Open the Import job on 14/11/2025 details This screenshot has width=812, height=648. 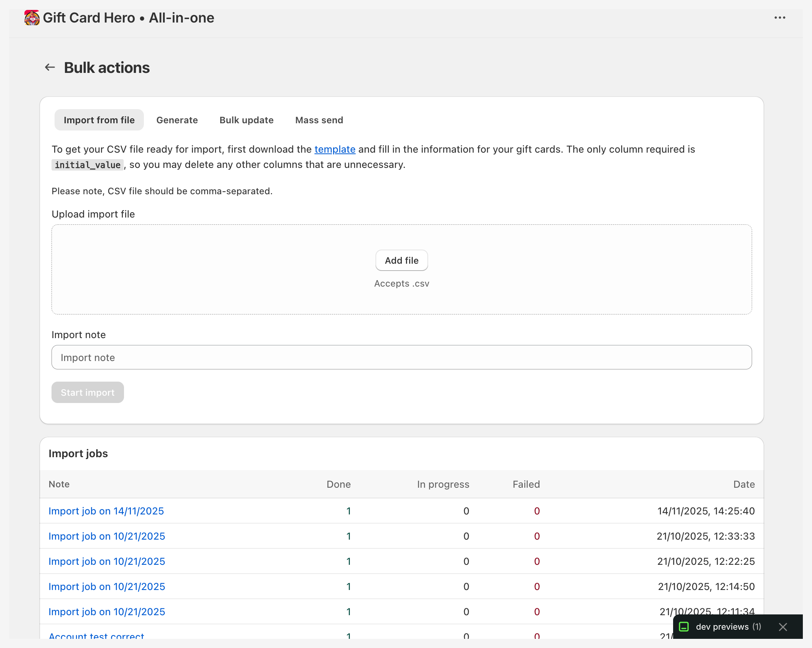106,511
